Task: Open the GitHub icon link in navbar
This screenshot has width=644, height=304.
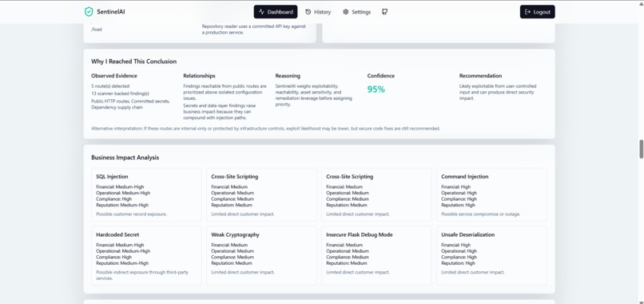Action: [x=384, y=12]
